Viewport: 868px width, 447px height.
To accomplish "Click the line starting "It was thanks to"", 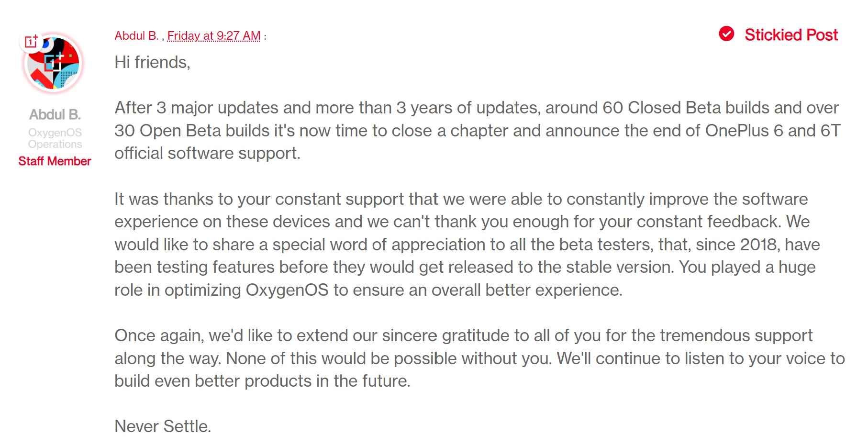I will 461,199.
